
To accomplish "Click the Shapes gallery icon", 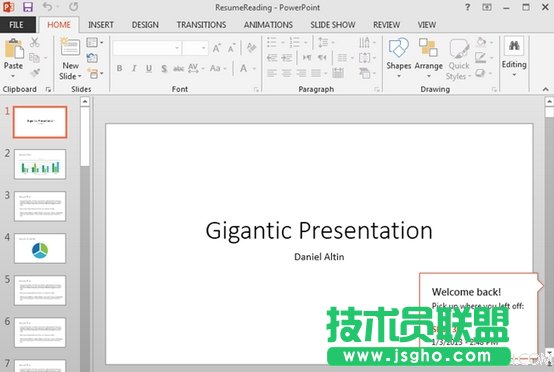I will (398, 48).
